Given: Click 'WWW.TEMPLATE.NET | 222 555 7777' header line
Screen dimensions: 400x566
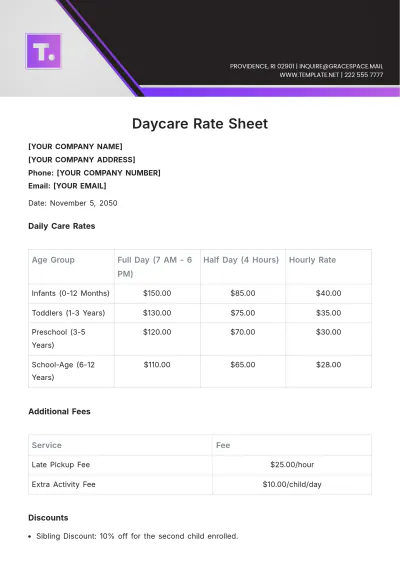Looking at the screenshot, I should coord(331,75).
